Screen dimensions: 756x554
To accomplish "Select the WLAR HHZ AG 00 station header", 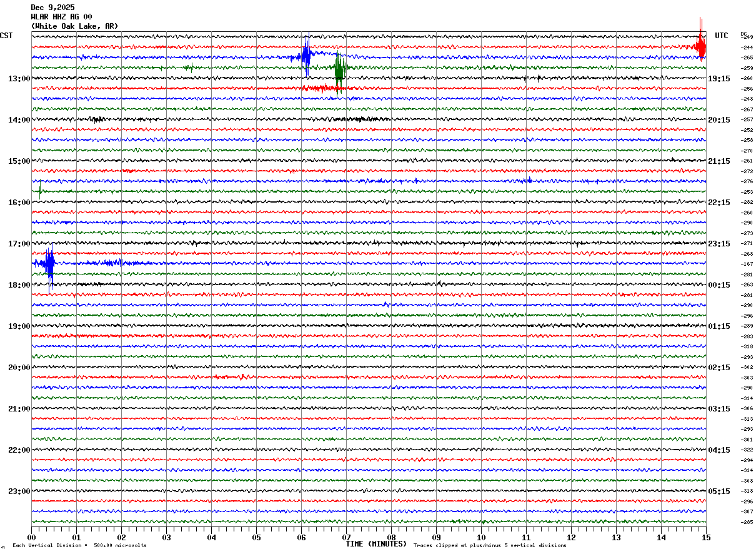I will [61, 17].
